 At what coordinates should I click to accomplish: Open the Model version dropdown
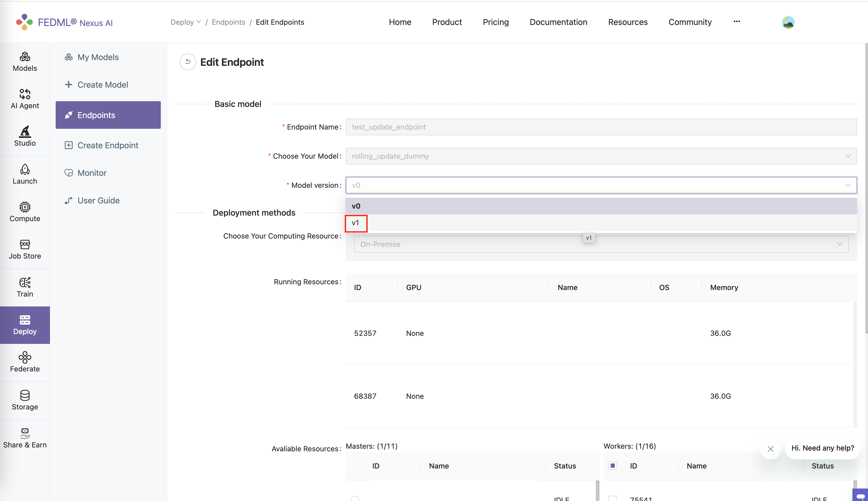601,185
